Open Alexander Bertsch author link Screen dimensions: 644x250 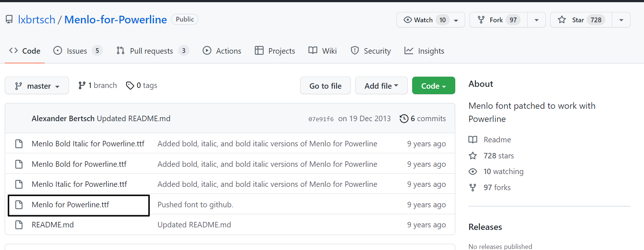[x=63, y=119]
